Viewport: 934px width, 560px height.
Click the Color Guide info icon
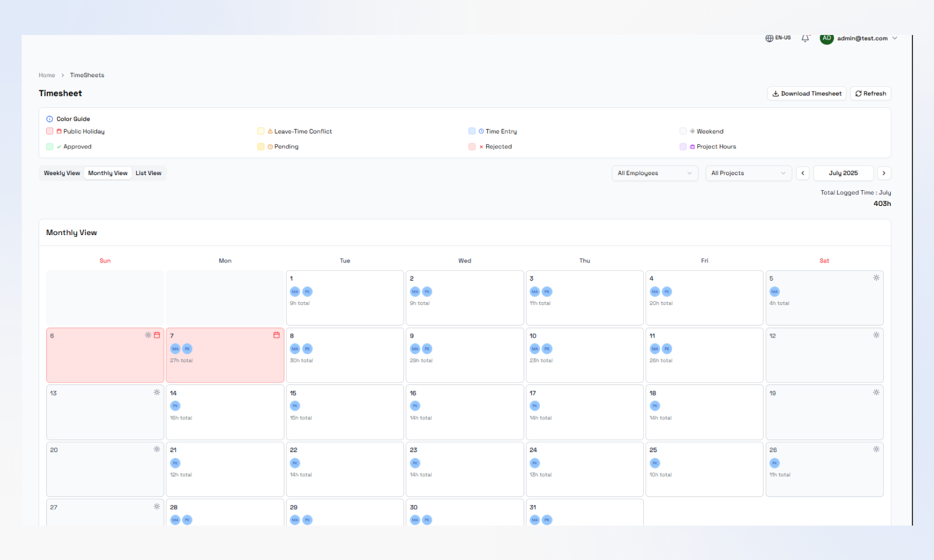tap(50, 119)
